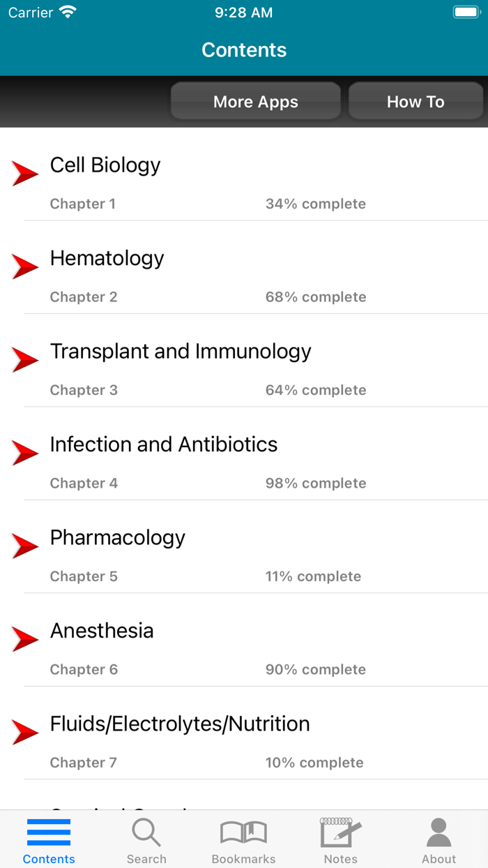
Task: Open the Notes notepad icon
Action: pos(340,833)
